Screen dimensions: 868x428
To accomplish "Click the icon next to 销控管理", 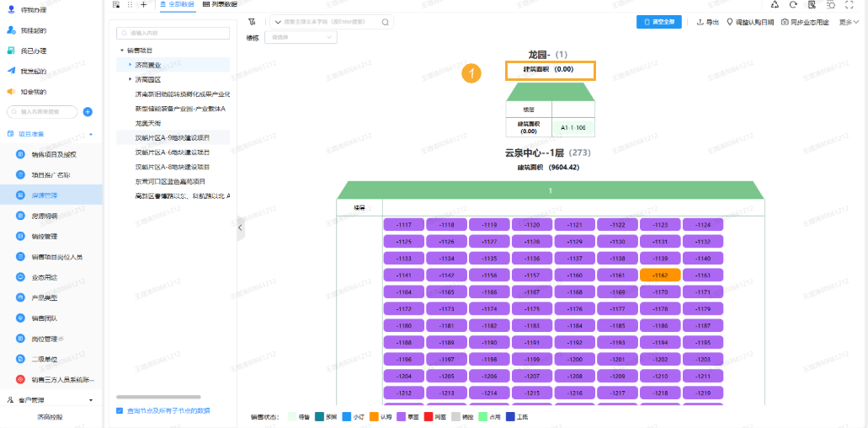I will [x=20, y=237].
